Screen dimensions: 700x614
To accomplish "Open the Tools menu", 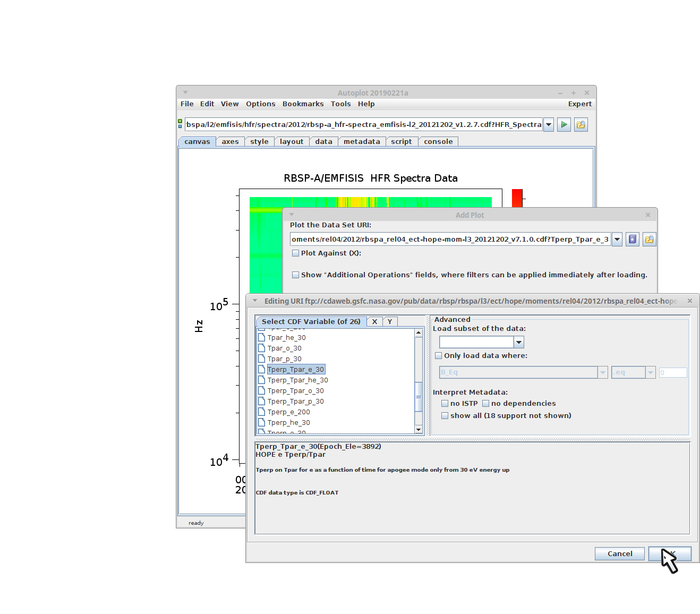I will point(341,104).
